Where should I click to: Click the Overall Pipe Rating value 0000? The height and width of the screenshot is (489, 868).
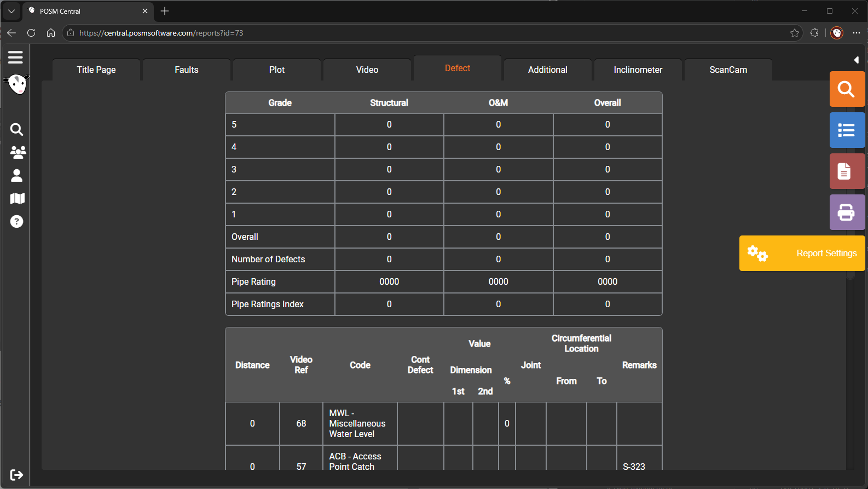tap(607, 281)
